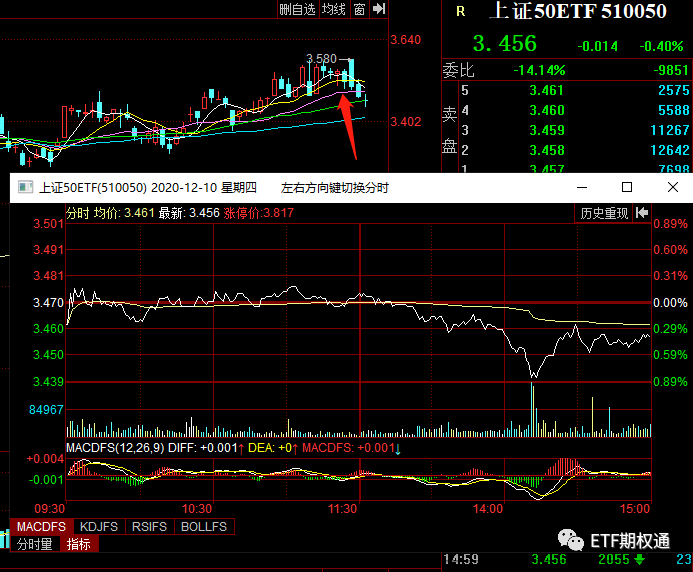The width and height of the screenshot is (693, 572).
Task: Click the 11:30 time marker on the intraday axis
Action: [342, 509]
